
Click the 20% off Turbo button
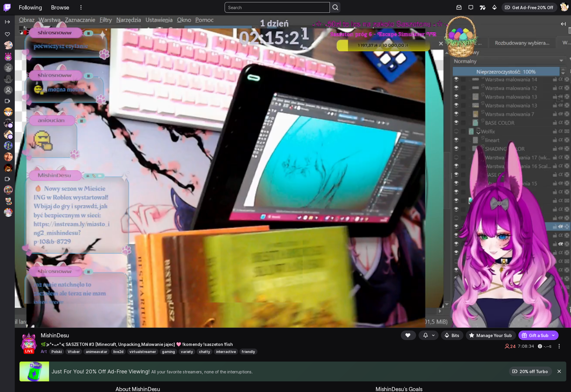click(x=530, y=371)
